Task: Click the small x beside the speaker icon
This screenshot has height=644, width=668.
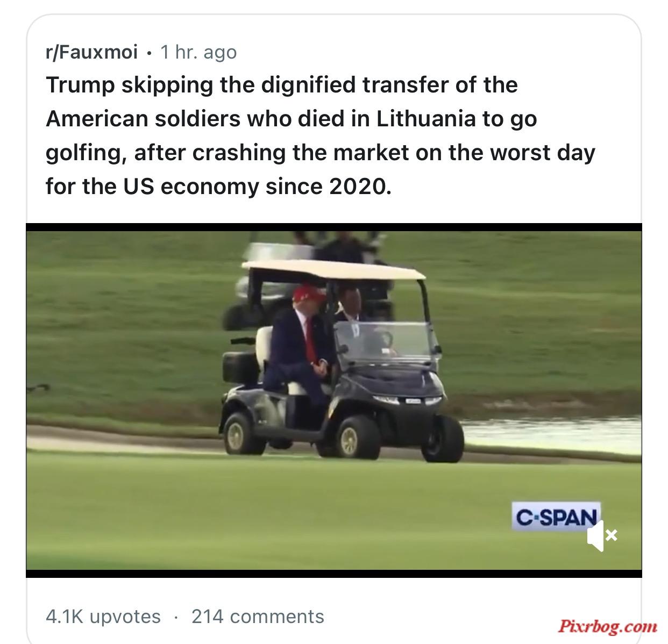Action: pyautogui.click(x=612, y=535)
